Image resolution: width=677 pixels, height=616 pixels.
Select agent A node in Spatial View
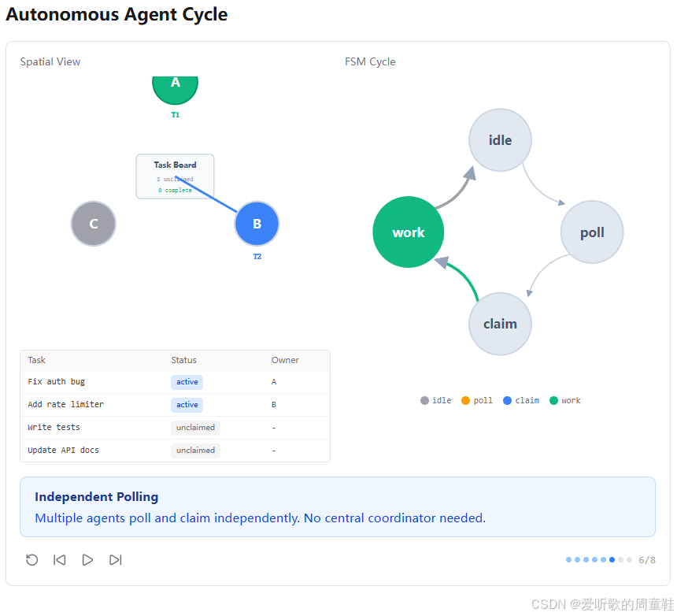pyautogui.click(x=176, y=90)
